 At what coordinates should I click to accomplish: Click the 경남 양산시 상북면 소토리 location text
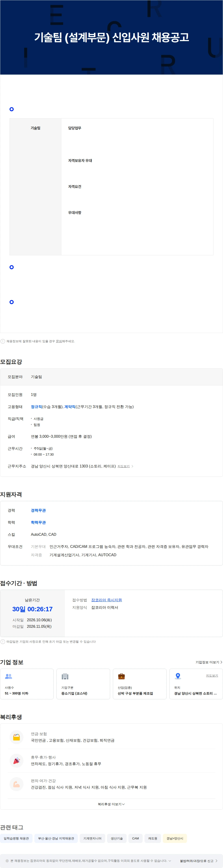pyautogui.click(x=195, y=694)
